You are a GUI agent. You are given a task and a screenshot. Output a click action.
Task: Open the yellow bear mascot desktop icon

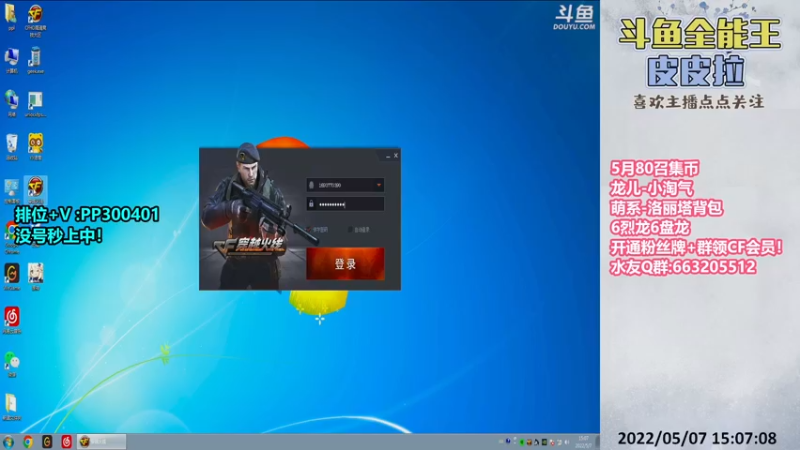point(35,147)
